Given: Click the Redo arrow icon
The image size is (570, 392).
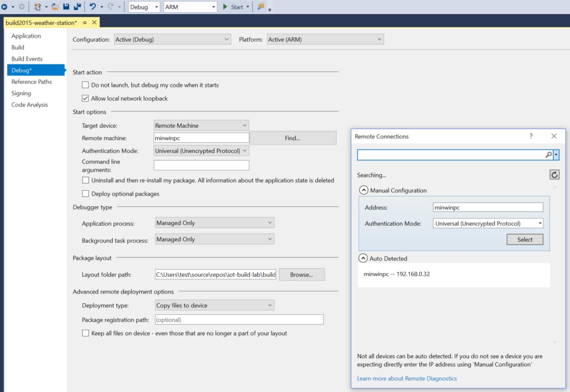Looking at the screenshot, I should [111, 7].
